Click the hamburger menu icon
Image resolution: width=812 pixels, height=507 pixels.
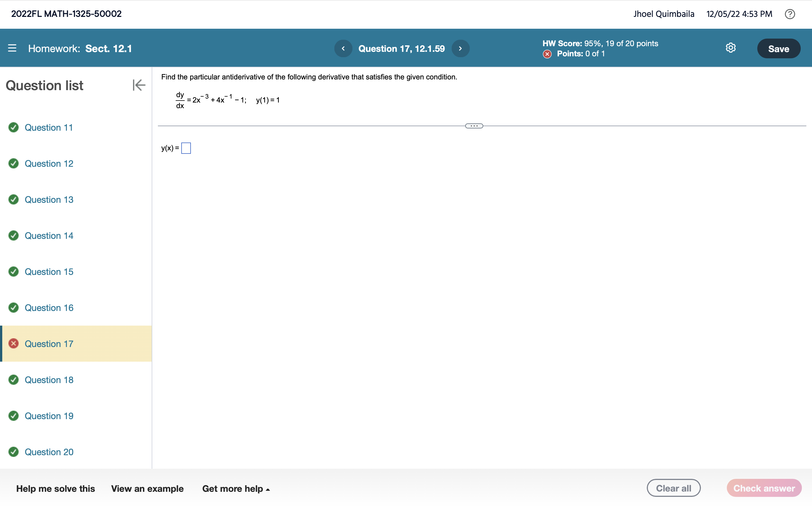point(12,48)
